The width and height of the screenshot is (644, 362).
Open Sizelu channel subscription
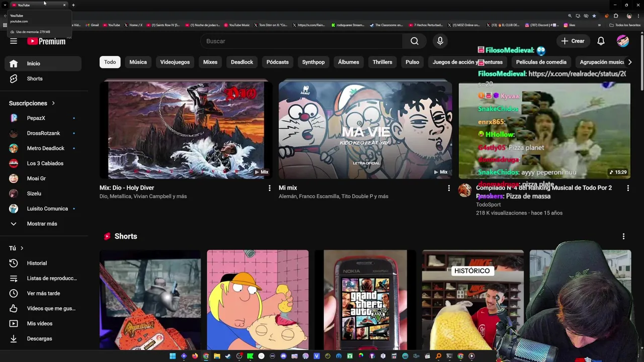coord(43,194)
